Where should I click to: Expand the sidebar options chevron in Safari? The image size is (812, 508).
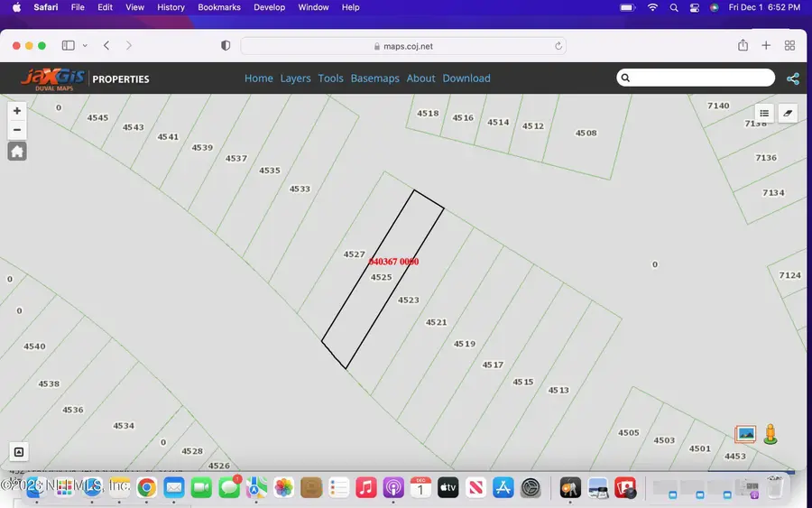85,46
